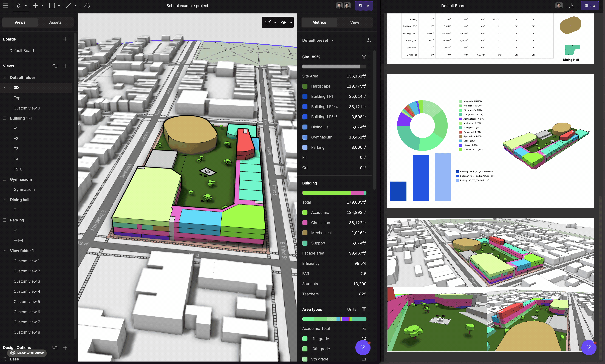Open the rectangle tool dropdown arrow
Viewport: 605px width, 364px height.
tap(59, 5)
